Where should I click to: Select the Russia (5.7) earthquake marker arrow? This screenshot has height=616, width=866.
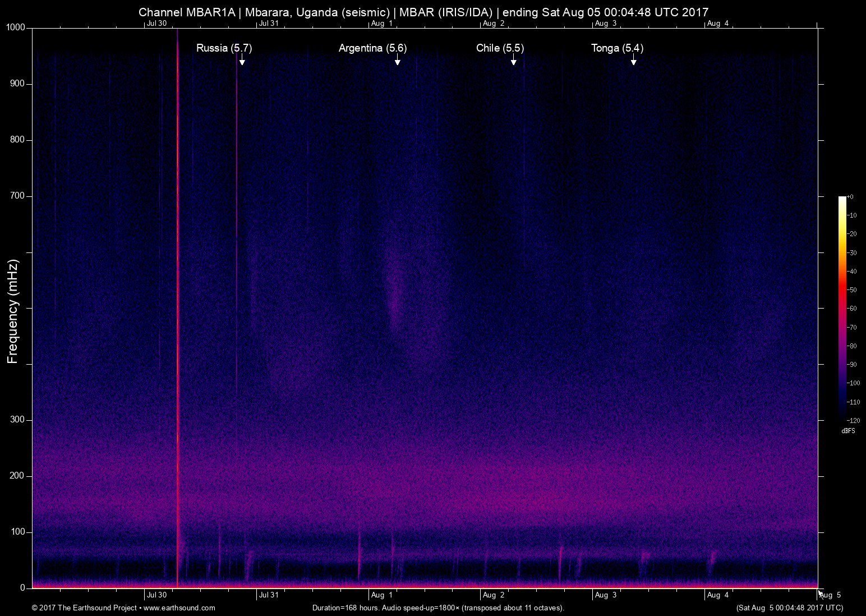point(242,62)
